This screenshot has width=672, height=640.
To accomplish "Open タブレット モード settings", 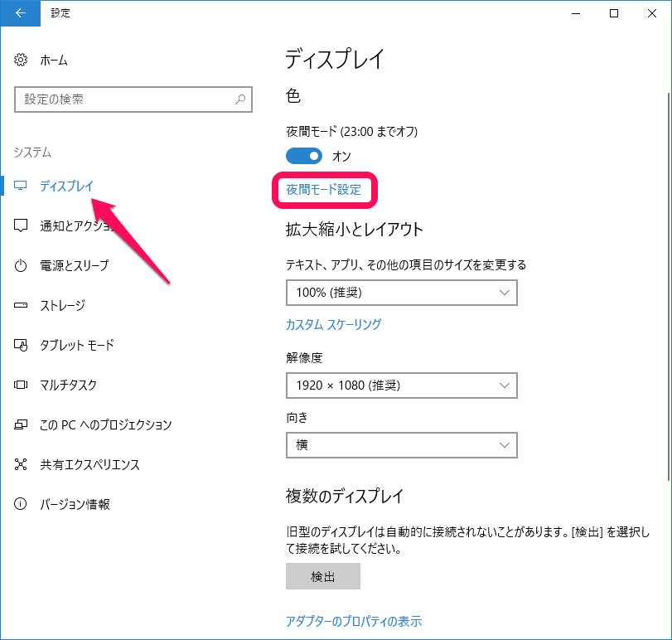I will 77,345.
